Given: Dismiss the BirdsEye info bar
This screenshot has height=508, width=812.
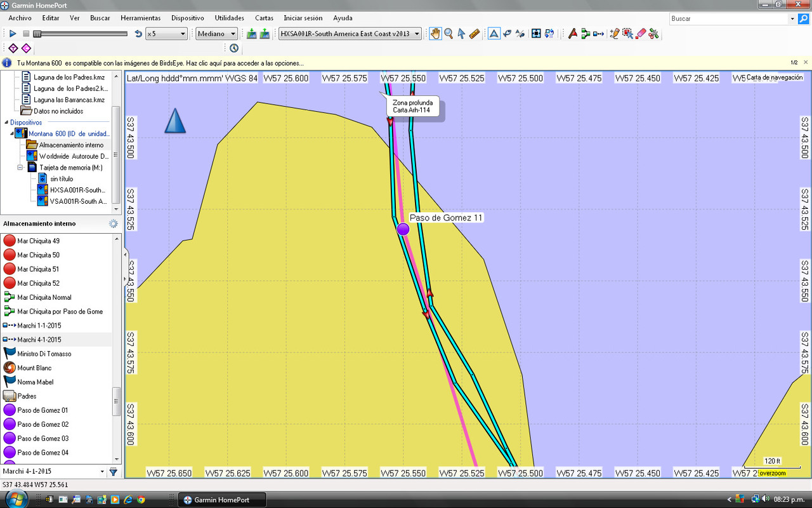Looking at the screenshot, I should pyautogui.click(x=806, y=62).
